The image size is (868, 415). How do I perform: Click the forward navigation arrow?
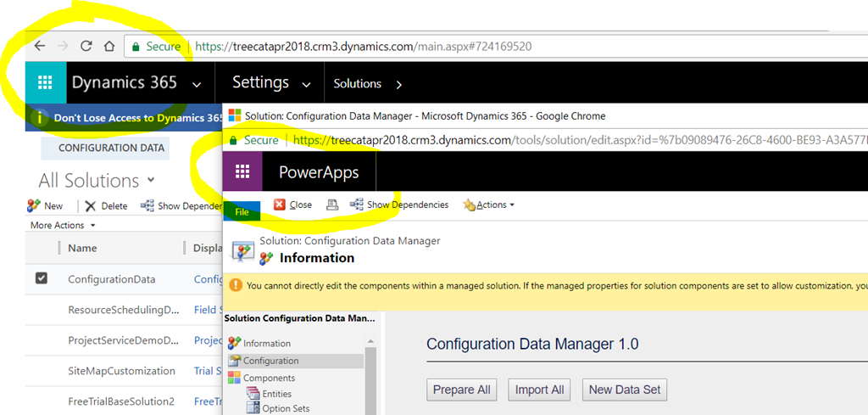coord(63,46)
